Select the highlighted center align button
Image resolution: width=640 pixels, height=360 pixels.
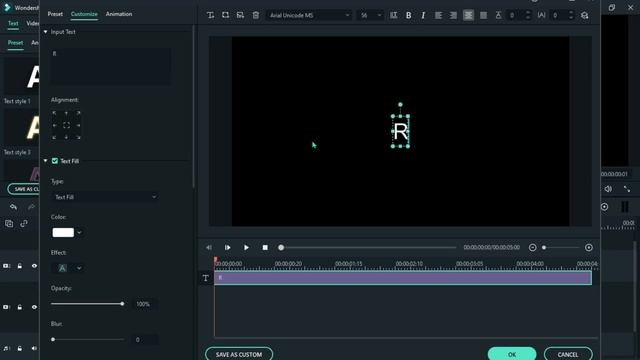click(x=469, y=16)
